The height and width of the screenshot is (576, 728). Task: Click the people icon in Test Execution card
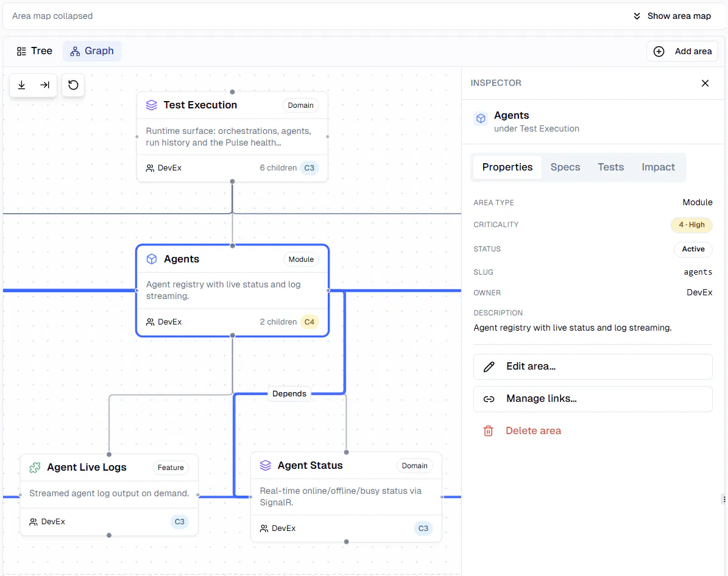[x=150, y=168]
